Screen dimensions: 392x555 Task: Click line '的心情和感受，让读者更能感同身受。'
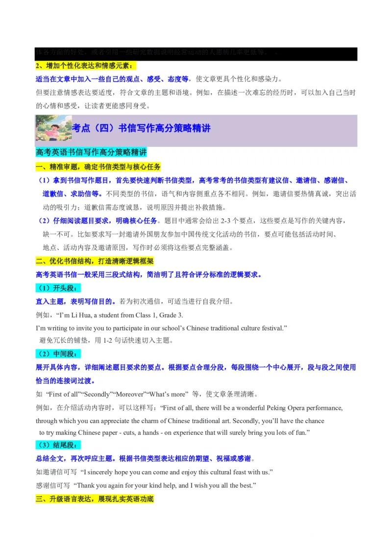coord(93,106)
